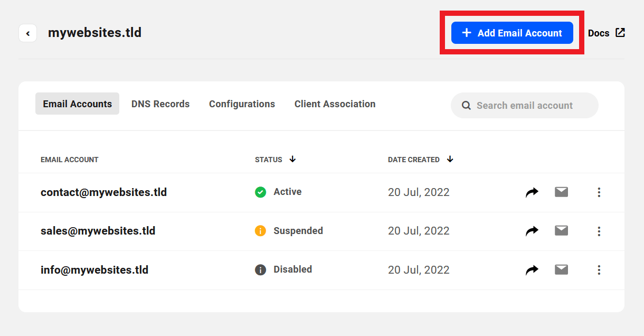Open the Configurations tab
Image resolution: width=644 pixels, height=336 pixels.
242,104
